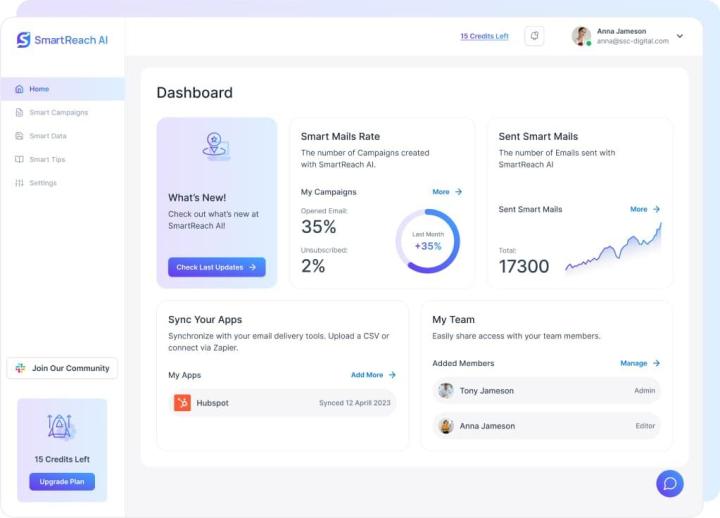Open the chat bubble support icon
Screen dimensions: 720x518
point(670,483)
